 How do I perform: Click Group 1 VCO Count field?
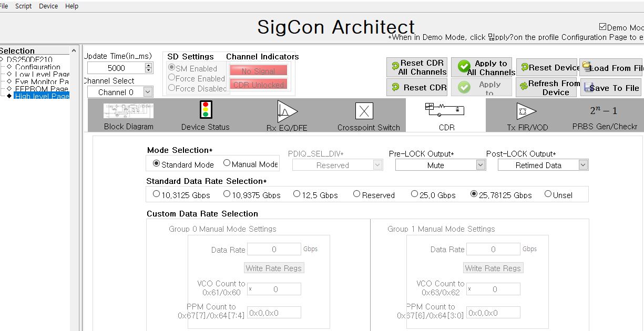493,289
